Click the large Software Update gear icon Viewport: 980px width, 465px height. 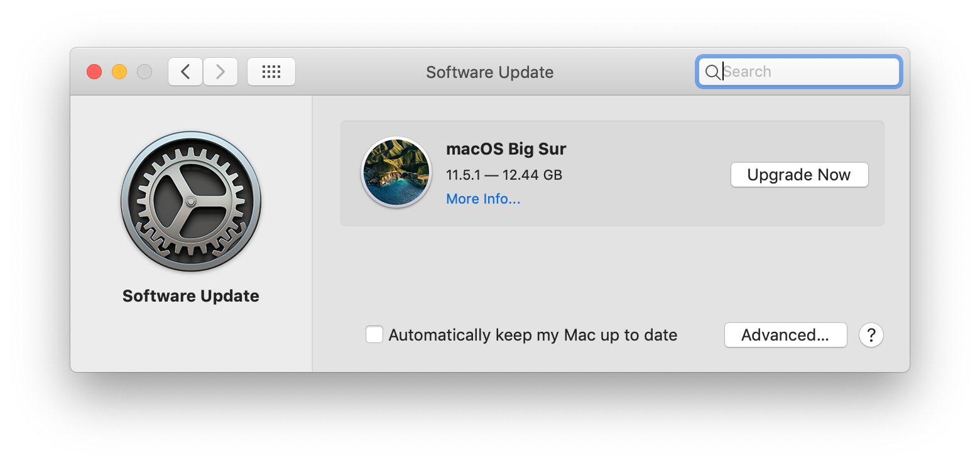191,202
